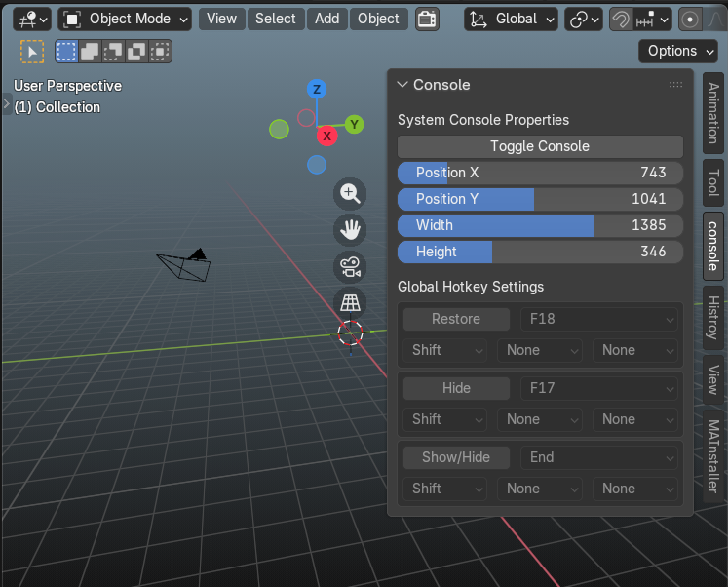Choose the intersect selection mode icon
Image resolution: width=728 pixels, height=587 pixels.
pyautogui.click(x=160, y=51)
